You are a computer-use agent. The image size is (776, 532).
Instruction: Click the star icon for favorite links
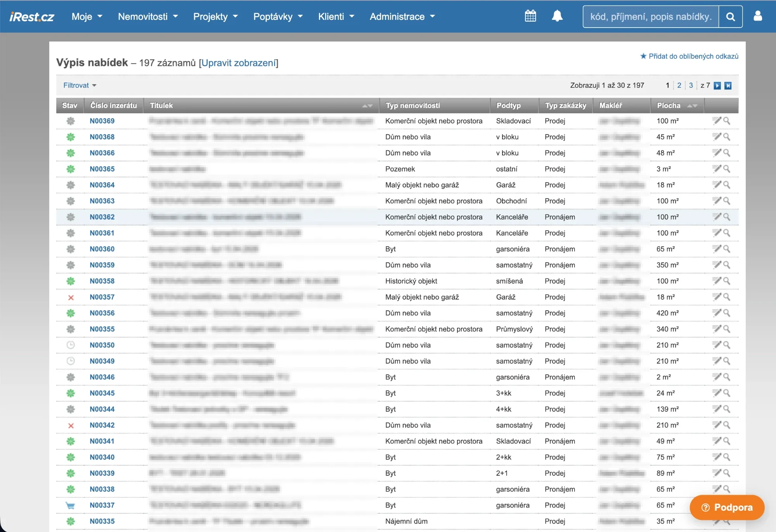point(643,56)
